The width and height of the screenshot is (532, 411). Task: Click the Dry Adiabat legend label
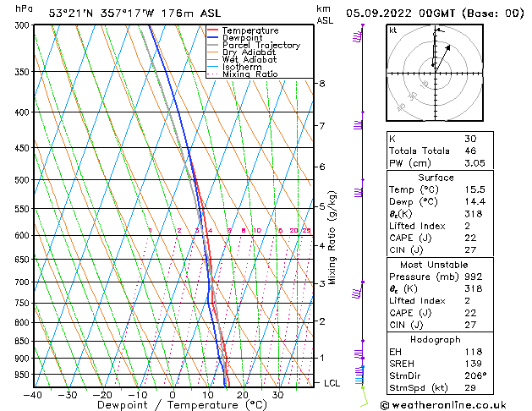pos(249,52)
